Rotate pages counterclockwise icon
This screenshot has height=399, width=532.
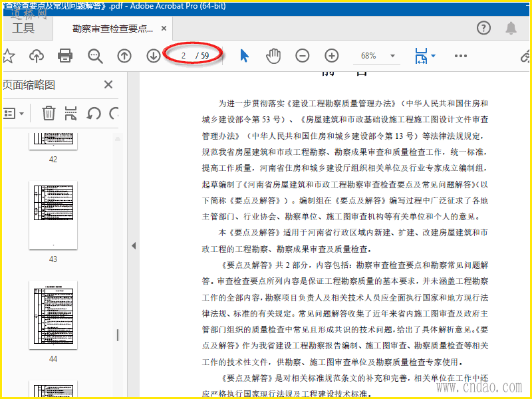(x=93, y=113)
